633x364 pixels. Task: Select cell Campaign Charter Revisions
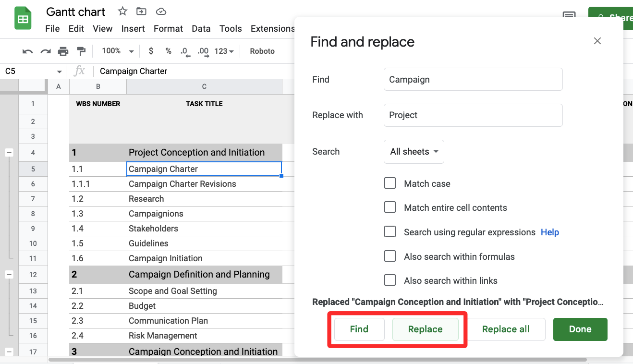204,184
